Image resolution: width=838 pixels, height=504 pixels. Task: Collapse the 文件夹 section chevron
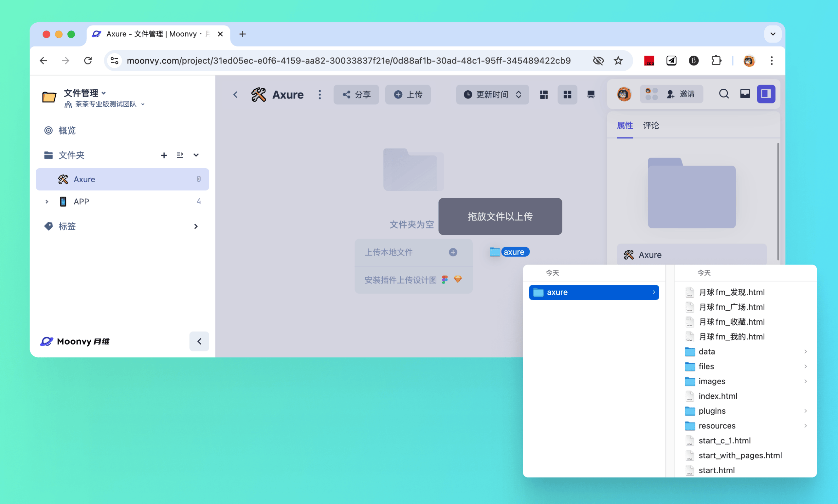[x=196, y=155]
